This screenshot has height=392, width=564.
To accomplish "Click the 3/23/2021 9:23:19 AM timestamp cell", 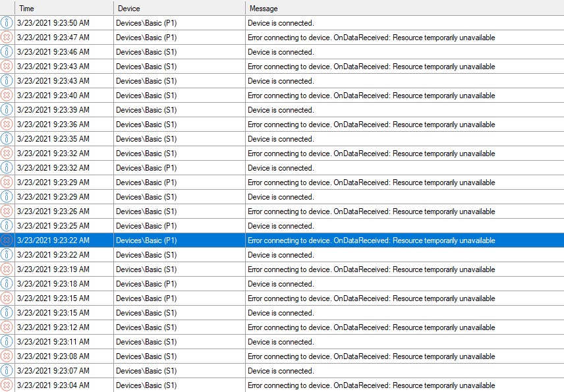I will tap(53, 269).
